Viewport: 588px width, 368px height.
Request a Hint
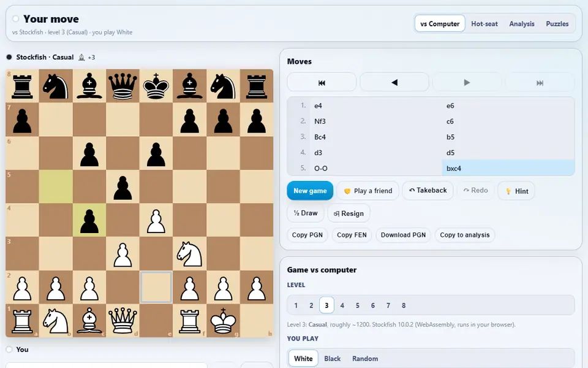click(516, 191)
